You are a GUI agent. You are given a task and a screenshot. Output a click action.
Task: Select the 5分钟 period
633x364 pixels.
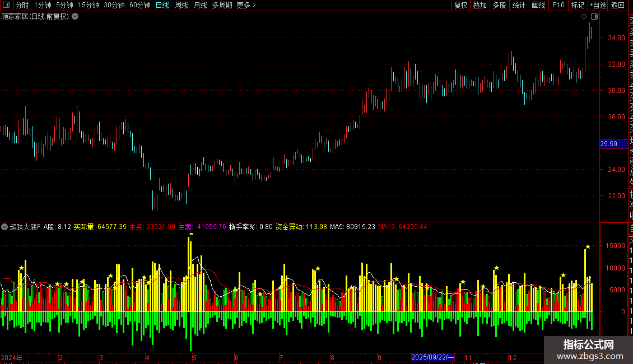point(64,5)
